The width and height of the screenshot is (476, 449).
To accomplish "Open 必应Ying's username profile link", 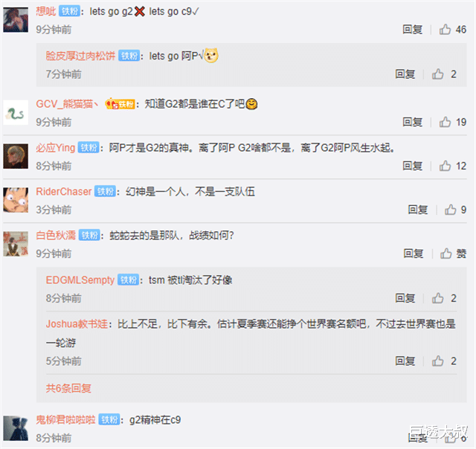I will click(x=55, y=148).
